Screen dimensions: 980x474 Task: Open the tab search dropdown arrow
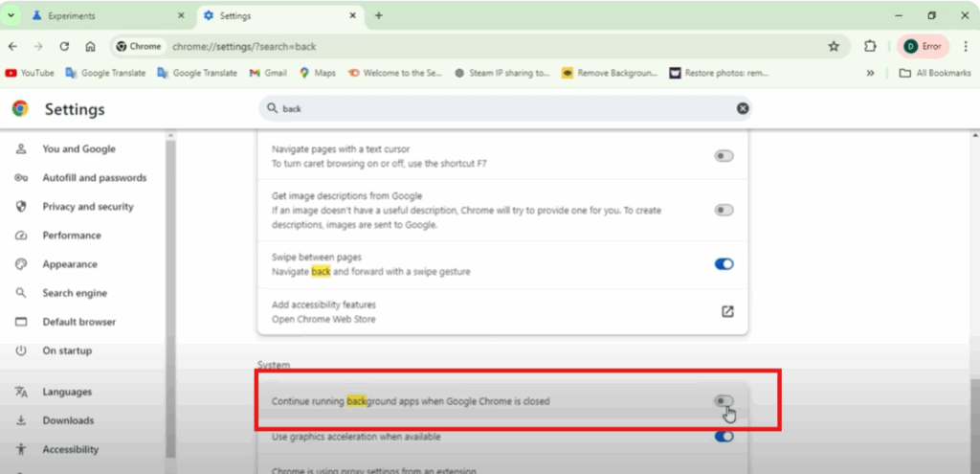(x=10, y=15)
